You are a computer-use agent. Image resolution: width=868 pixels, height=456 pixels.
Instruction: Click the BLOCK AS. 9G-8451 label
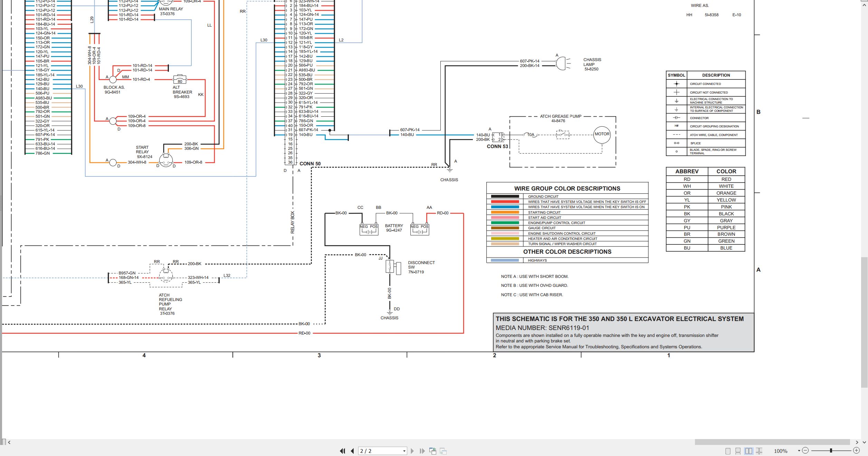pos(114,90)
